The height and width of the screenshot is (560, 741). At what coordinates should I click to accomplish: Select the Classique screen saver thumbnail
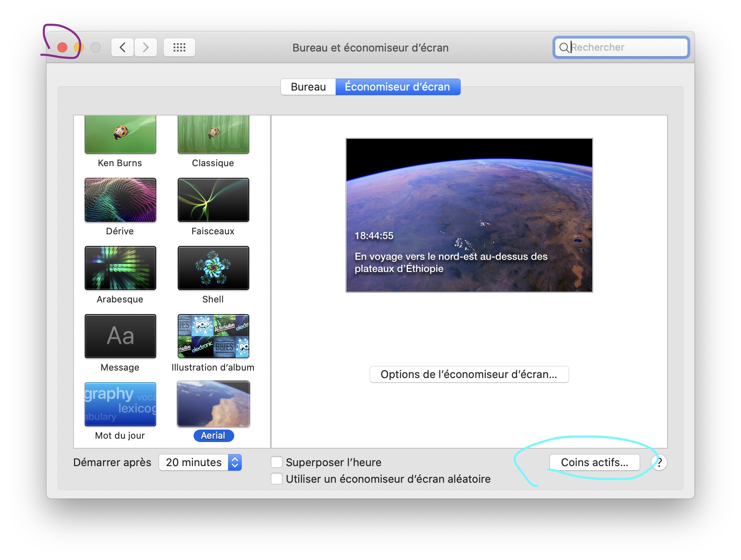(x=213, y=134)
